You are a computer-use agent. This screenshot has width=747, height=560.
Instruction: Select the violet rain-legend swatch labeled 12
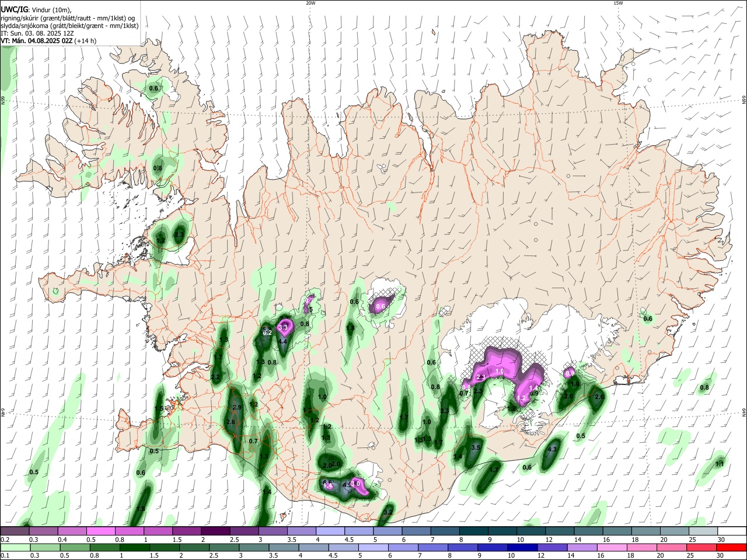(551, 547)
